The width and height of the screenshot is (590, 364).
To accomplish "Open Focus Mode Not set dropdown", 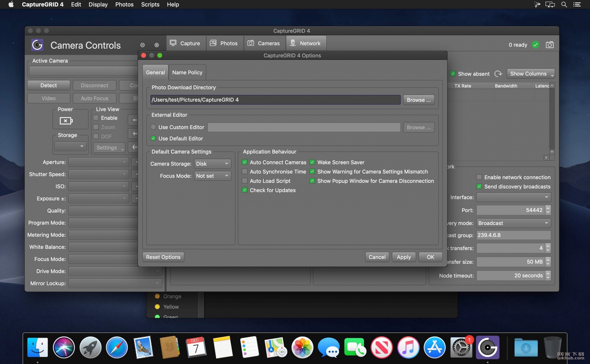I will [x=212, y=176].
